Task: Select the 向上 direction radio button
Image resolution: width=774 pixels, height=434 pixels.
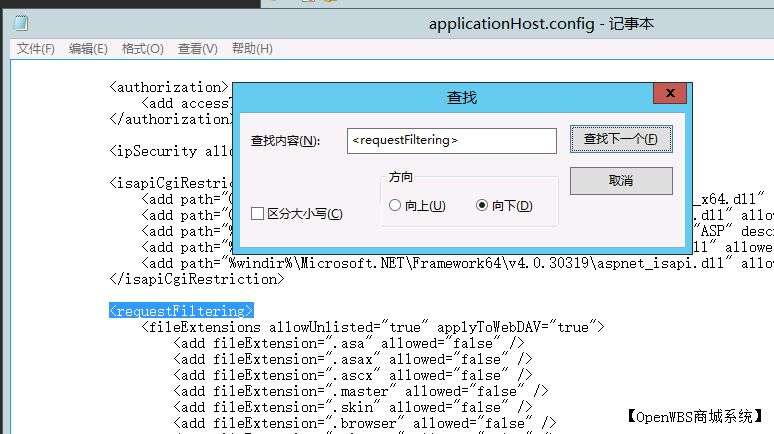Action: tap(395, 206)
